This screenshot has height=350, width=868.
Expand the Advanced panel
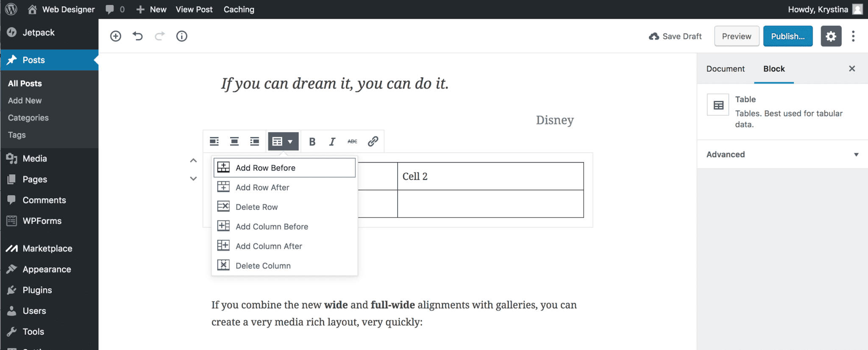[x=782, y=154]
